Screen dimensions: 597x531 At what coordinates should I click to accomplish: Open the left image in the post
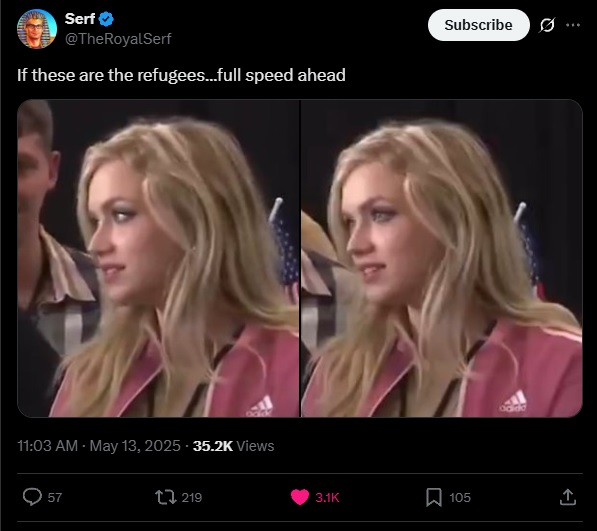(x=158, y=258)
